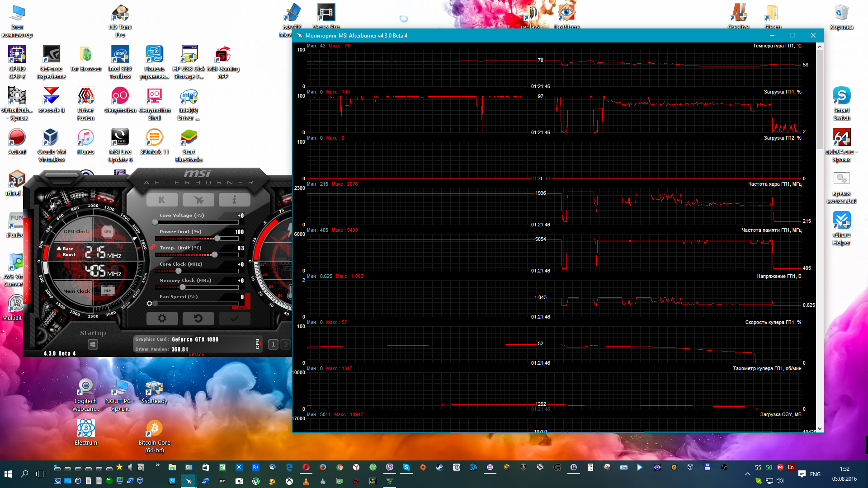Click the Power Limit slider handle
This screenshot has height=488, width=868.
pos(217,239)
